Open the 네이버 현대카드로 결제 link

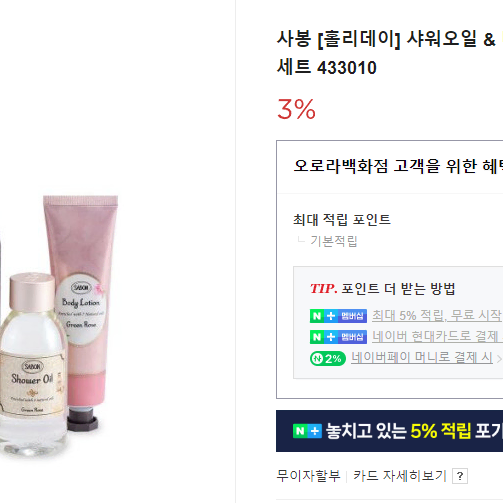click(437, 337)
